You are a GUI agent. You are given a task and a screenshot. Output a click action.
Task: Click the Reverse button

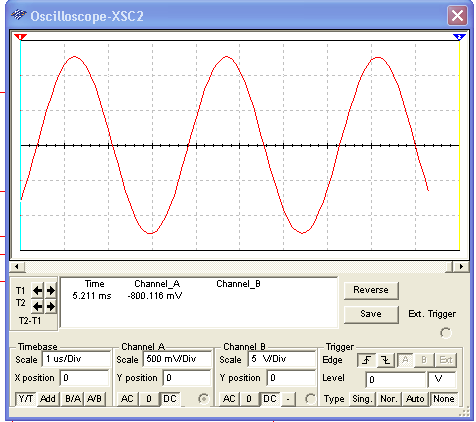tap(371, 290)
